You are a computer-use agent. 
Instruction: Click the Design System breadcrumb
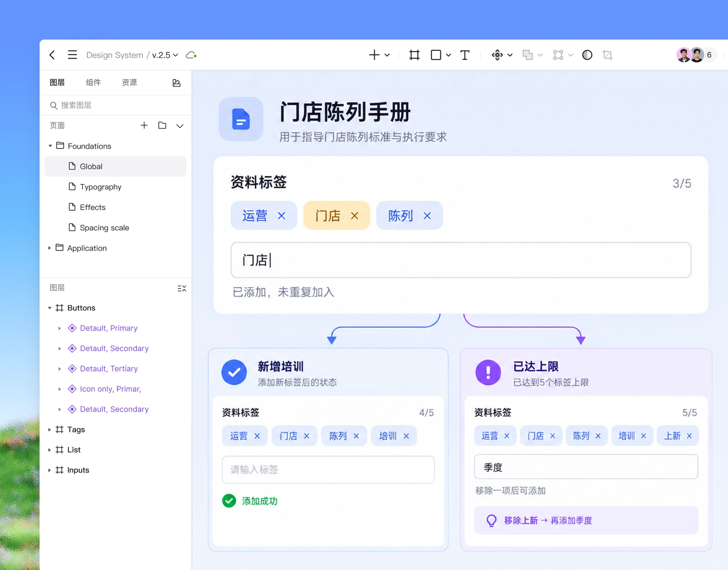(x=115, y=55)
